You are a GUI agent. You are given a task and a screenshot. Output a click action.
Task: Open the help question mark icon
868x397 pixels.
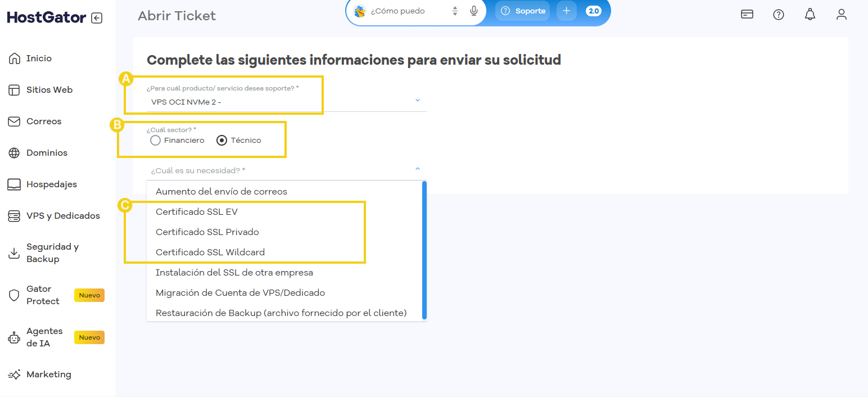779,15
